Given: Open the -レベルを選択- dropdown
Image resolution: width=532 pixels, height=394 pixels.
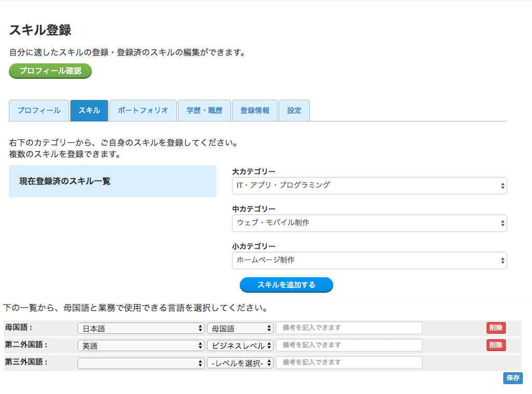Looking at the screenshot, I should pyautogui.click(x=240, y=363).
